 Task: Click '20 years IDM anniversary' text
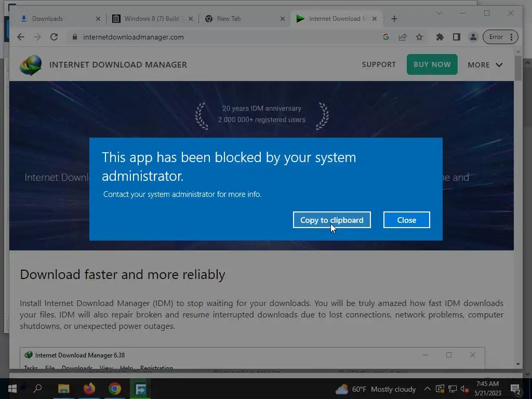(262, 108)
